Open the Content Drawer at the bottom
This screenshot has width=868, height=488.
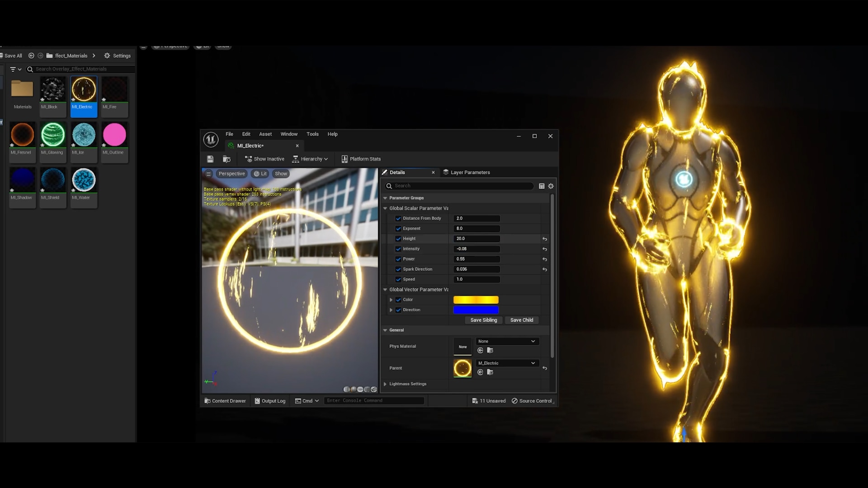click(x=225, y=400)
